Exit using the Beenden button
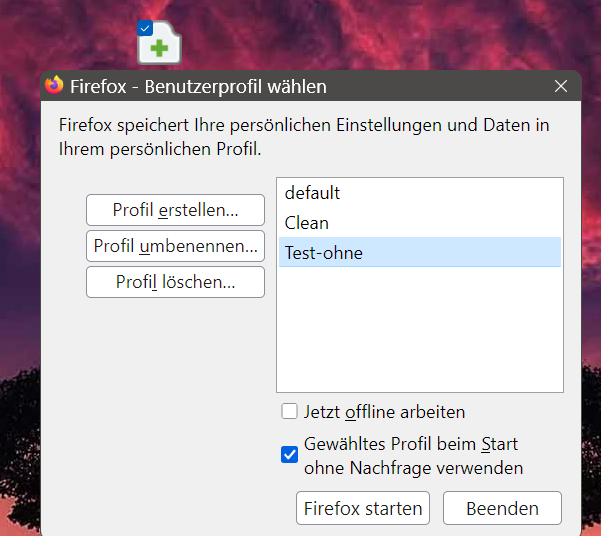The image size is (601, 536). pos(502,508)
